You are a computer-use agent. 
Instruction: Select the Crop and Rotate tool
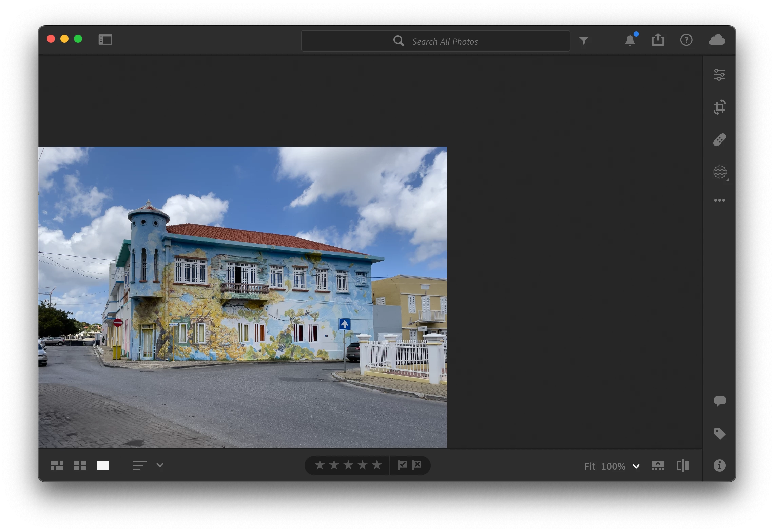[719, 107]
